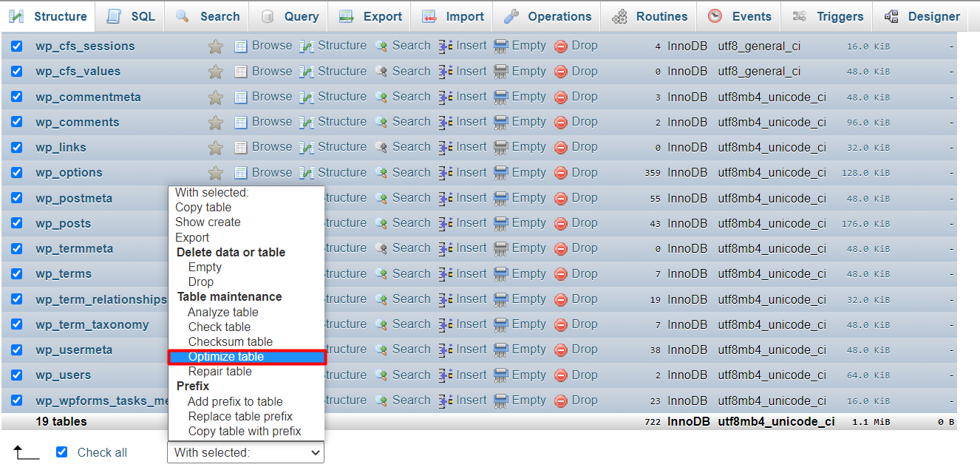Open the Import tab icon
The width and height of the screenshot is (980, 470).
(x=429, y=16)
